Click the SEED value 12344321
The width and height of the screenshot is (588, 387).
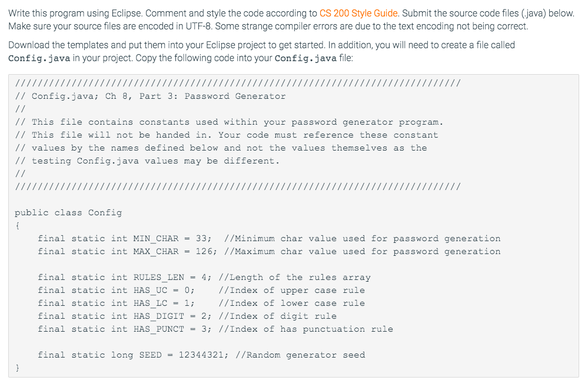click(x=201, y=355)
